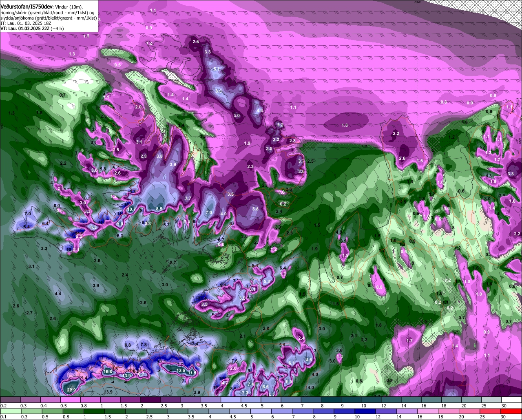The height and width of the screenshot is (420, 522).
Task: Click the 5.4 value label
Action: [x=255, y=265]
